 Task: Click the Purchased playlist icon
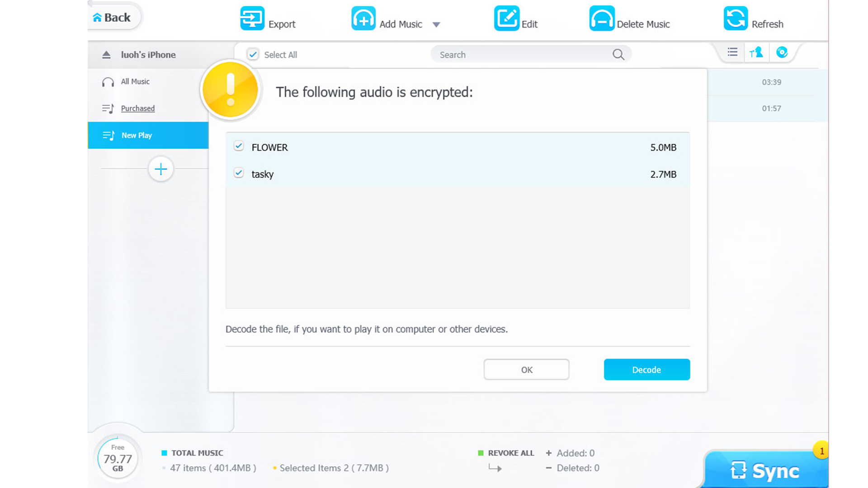click(108, 108)
